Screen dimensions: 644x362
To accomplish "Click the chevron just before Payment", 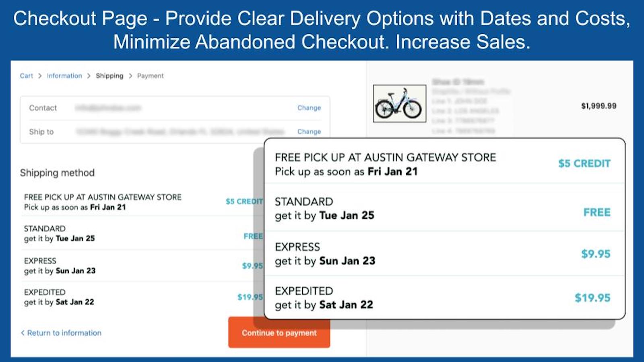I will pyautogui.click(x=130, y=76).
